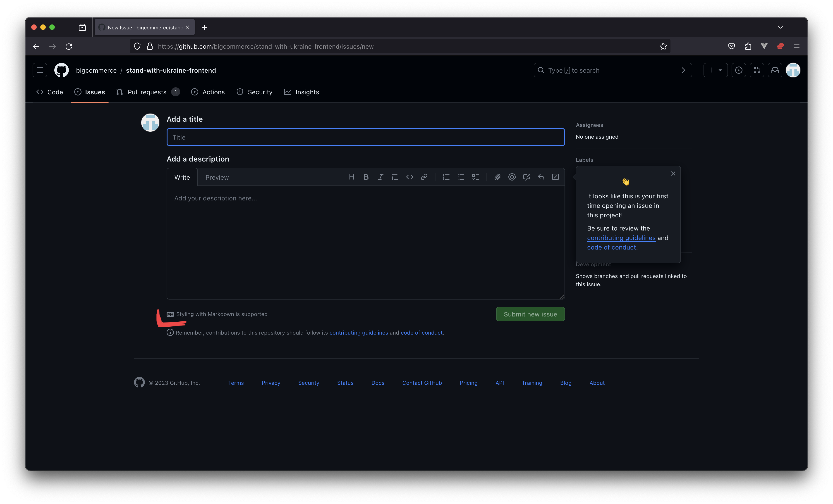This screenshot has height=504, width=833.
Task: Insert a code snippet icon
Action: click(x=409, y=177)
